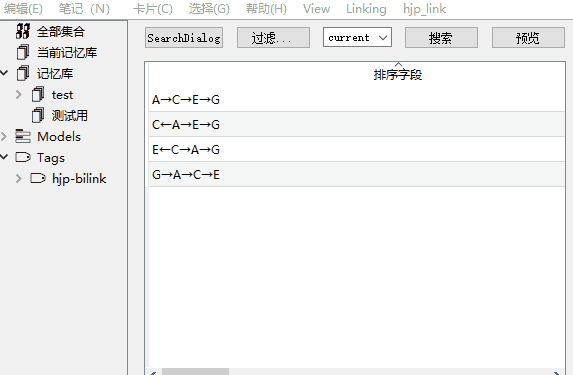
Task: Expand the hjp-bilink tag node
Action: click(x=19, y=178)
